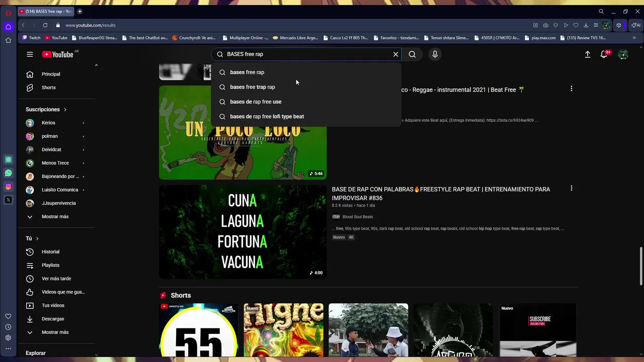This screenshot has height=362, width=644.
Task: Open the YouTube hamburger guide menu
Action: [30, 54]
